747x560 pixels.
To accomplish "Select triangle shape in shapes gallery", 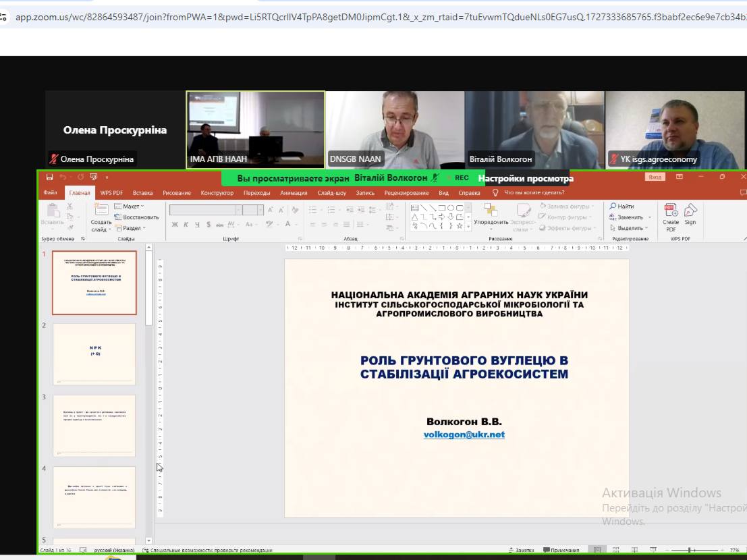I will tap(414, 217).
